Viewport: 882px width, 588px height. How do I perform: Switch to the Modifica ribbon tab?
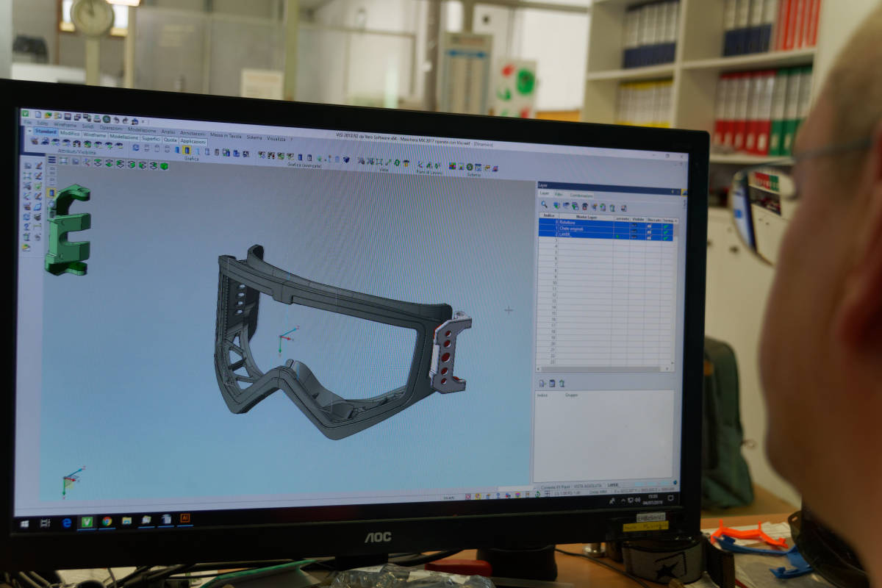pos(70,133)
